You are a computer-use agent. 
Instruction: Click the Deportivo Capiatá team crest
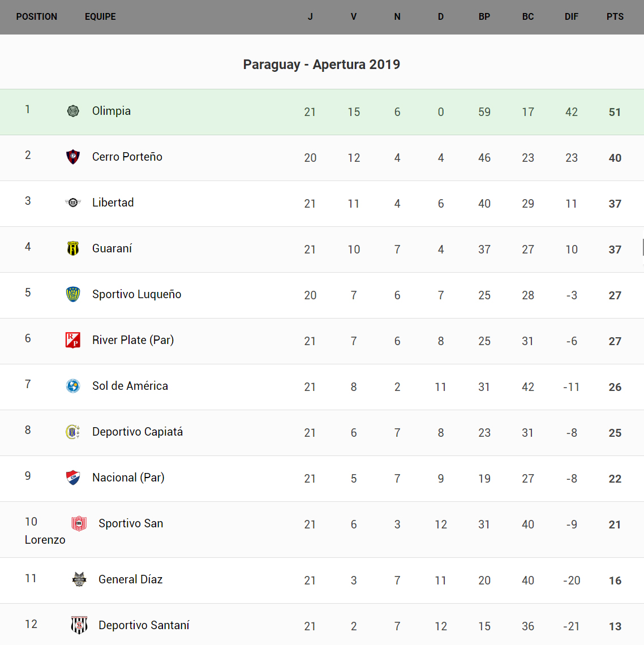[x=73, y=432]
